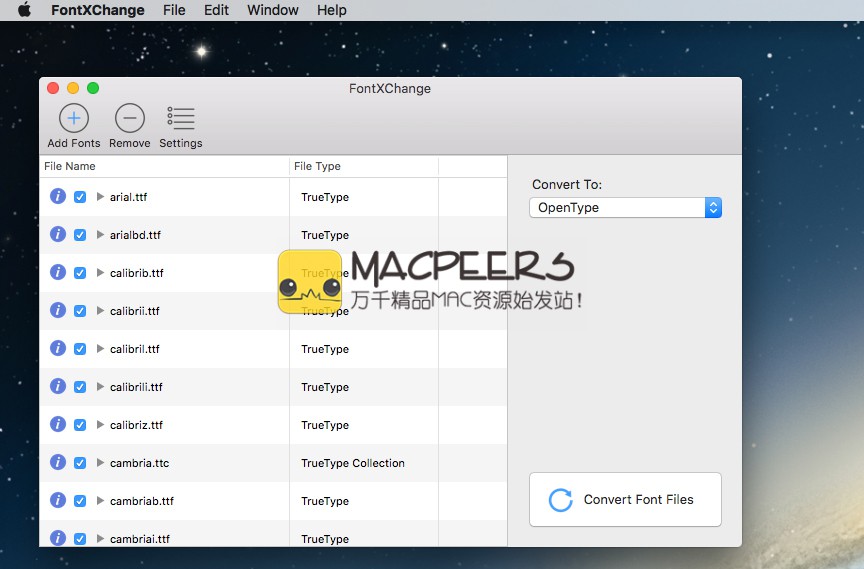View info for calibriz.ttf font
This screenshot has height=569, width=864.
(58, 425)
